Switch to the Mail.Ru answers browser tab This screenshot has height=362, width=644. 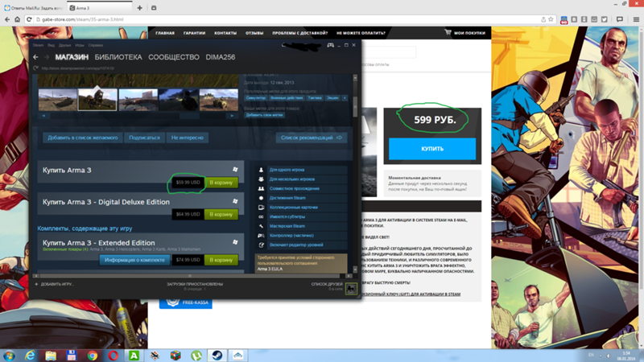[x=33, y=8]
